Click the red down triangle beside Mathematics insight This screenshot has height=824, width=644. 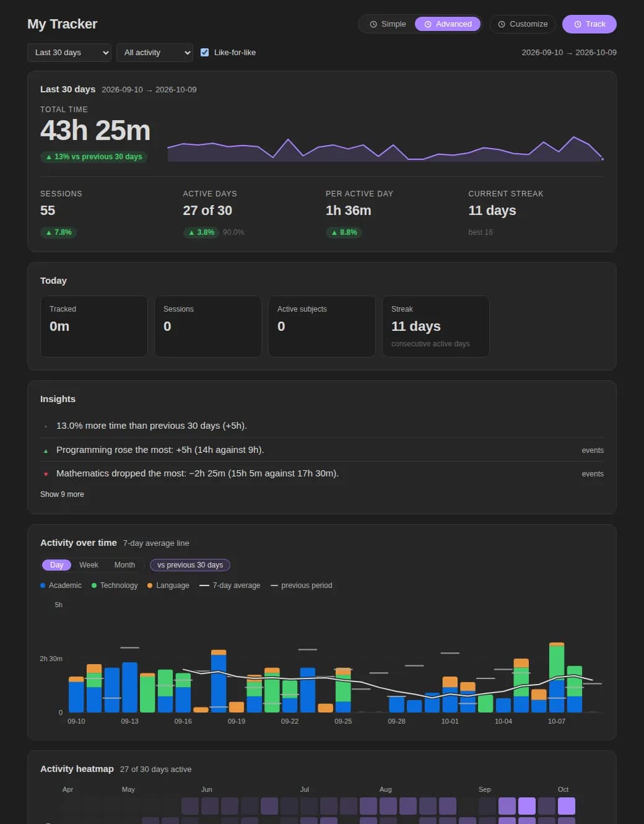[x=46, y=475]
